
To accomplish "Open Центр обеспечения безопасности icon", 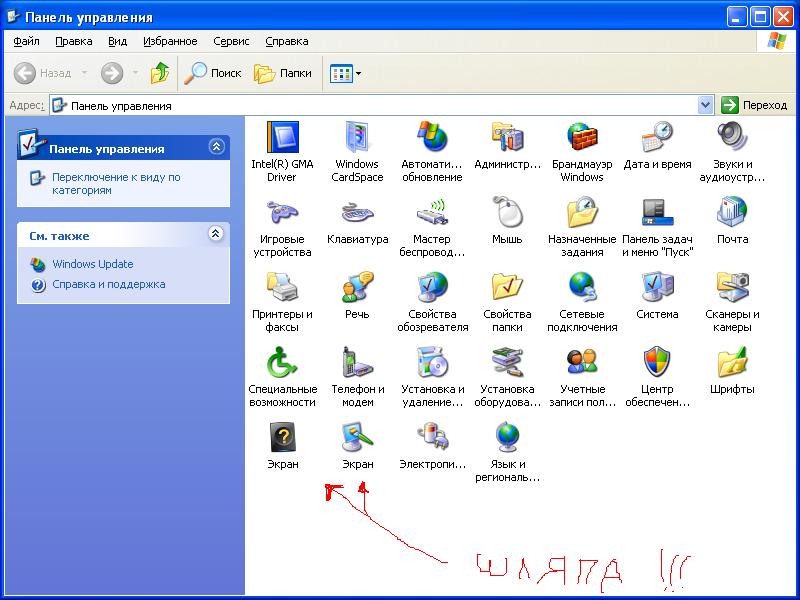I will click(x=657, y=363).
